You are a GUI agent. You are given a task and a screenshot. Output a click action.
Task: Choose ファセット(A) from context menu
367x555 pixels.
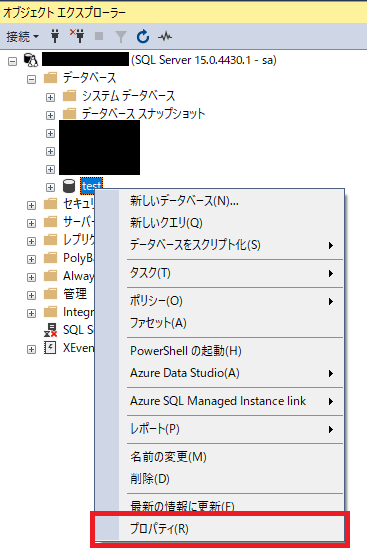[219, 323]
